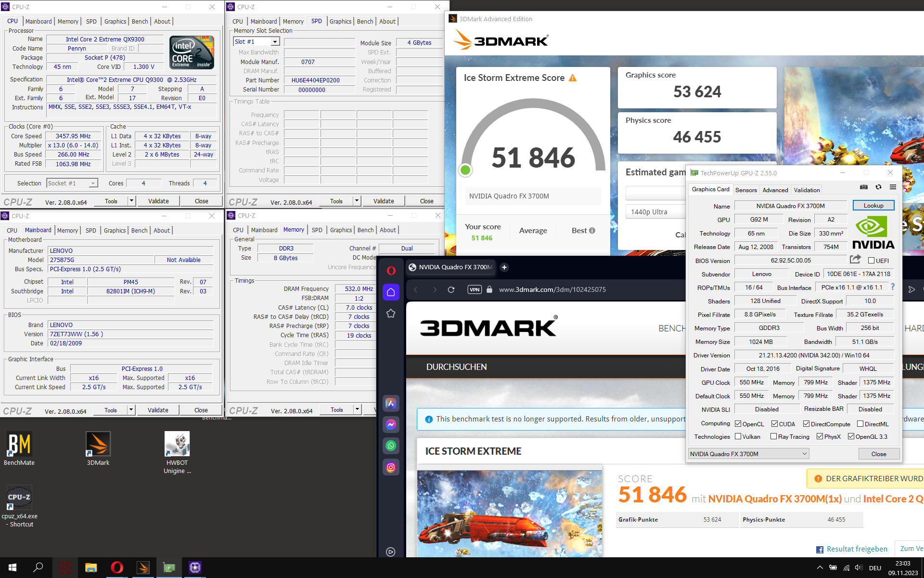
Task: Toggle the Vulkan checkbox
Action: click(x=738, y=436)
